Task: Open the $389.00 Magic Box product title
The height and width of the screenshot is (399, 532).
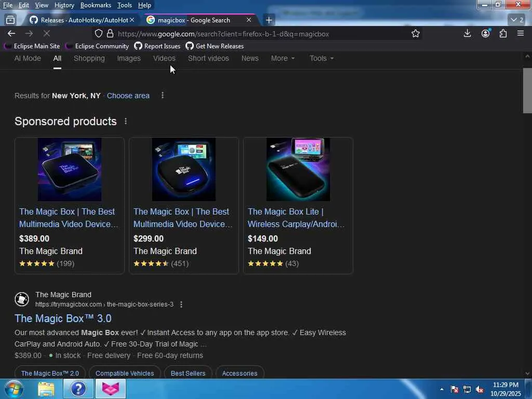Action: (69, 218)
